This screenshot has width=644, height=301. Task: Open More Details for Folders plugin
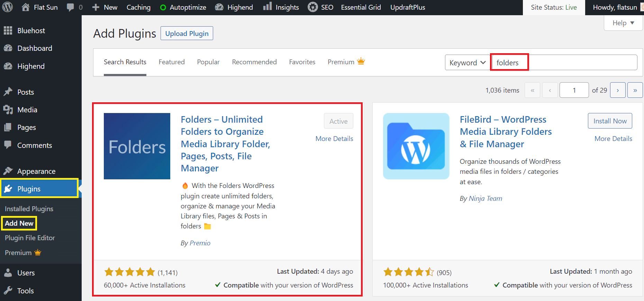(x=334, y=139)
